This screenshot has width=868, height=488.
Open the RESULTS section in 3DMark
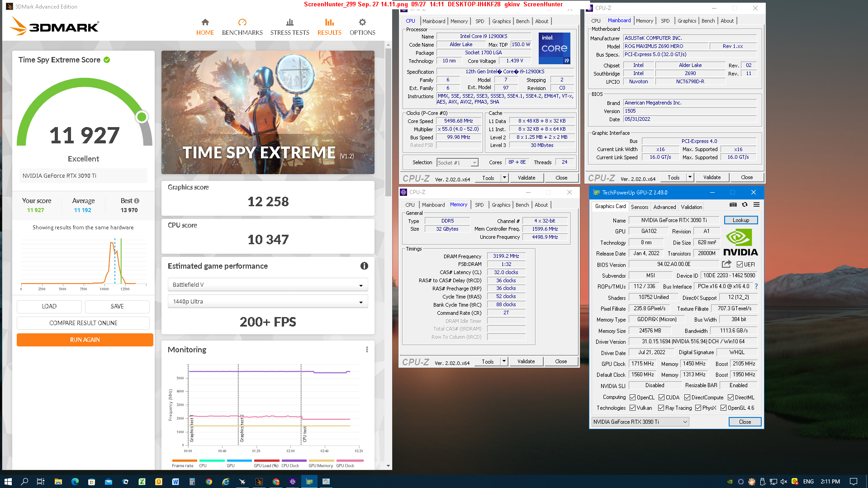pyautogui.click(x=329, y=27)
